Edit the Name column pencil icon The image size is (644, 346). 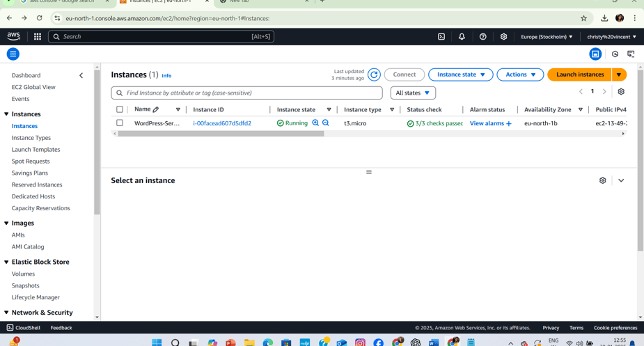pos(156,110)
